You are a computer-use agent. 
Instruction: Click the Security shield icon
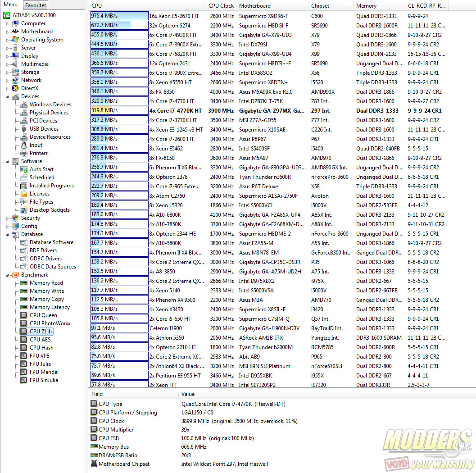[15, 218]
